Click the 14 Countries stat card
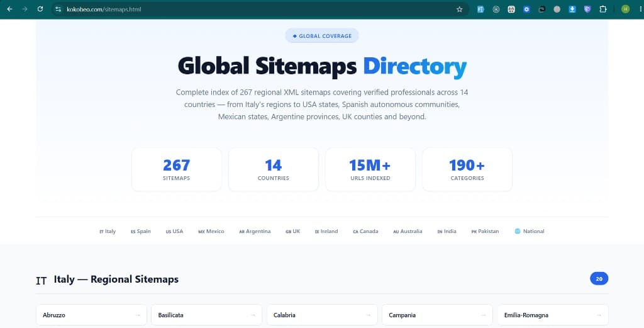Screen dimensions: 644x328 point(274,169)
